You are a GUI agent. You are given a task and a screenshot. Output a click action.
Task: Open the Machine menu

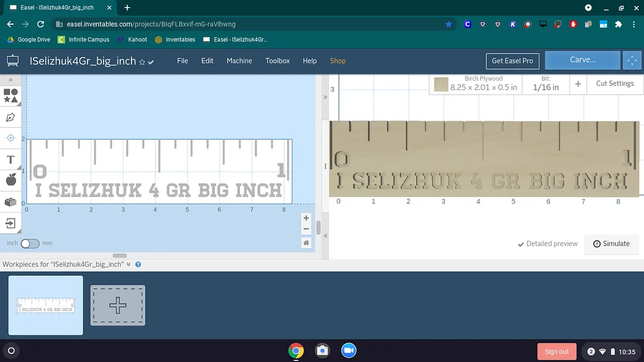point(239,61)
